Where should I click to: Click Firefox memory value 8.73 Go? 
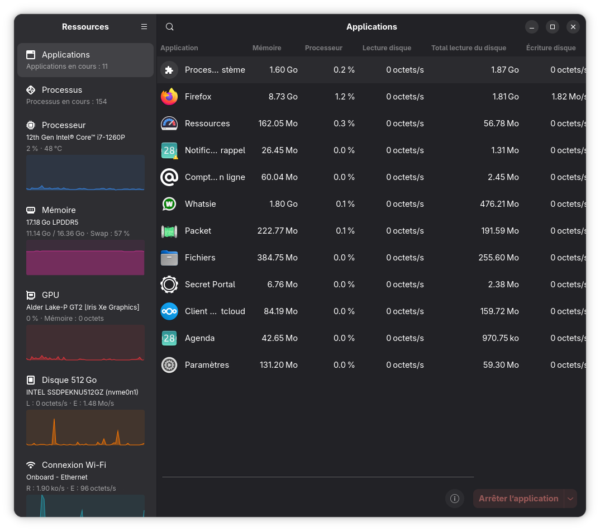pyautogui.click(x=283, y=96)
